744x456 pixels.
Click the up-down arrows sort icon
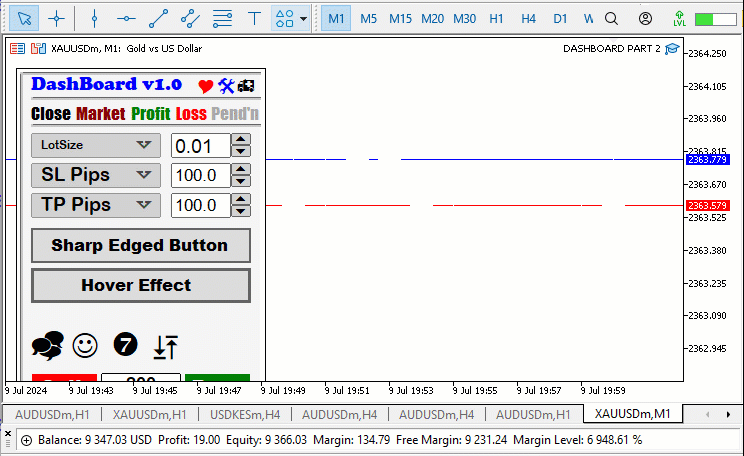click(x=166, y=347)
